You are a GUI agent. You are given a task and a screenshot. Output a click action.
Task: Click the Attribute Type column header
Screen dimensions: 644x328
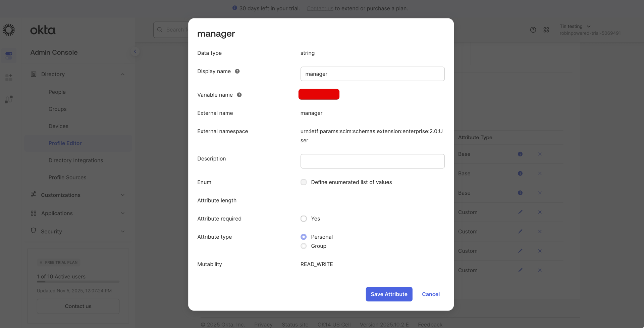tap(475, 137)
